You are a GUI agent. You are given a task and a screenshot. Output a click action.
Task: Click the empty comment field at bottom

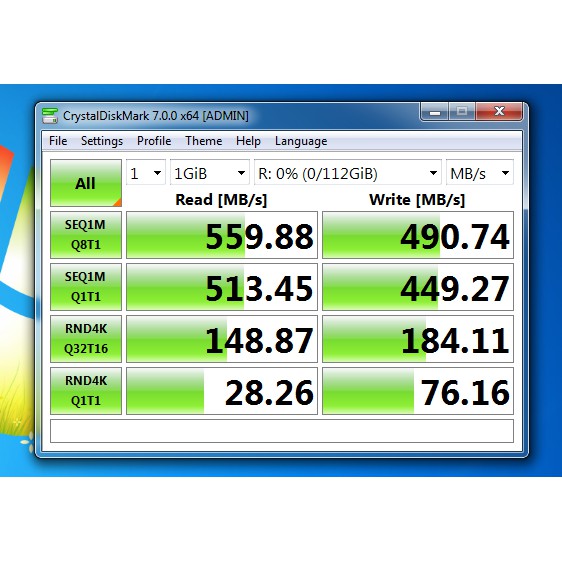point(282,431)
